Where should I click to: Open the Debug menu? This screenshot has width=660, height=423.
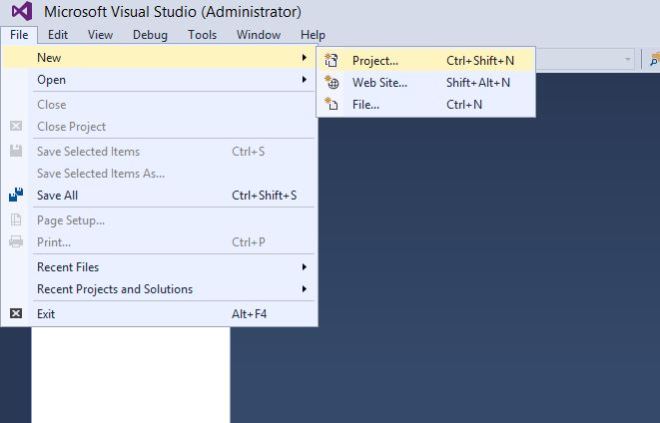[150, 35]
